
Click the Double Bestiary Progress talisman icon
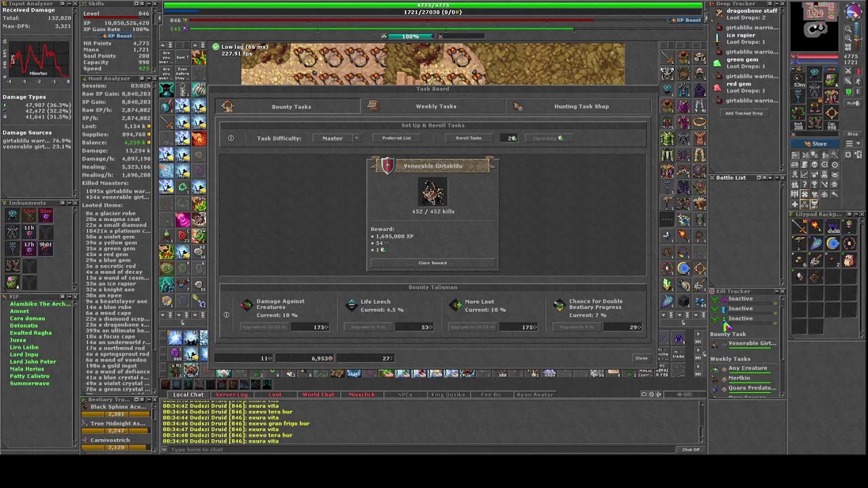[559, 306]
